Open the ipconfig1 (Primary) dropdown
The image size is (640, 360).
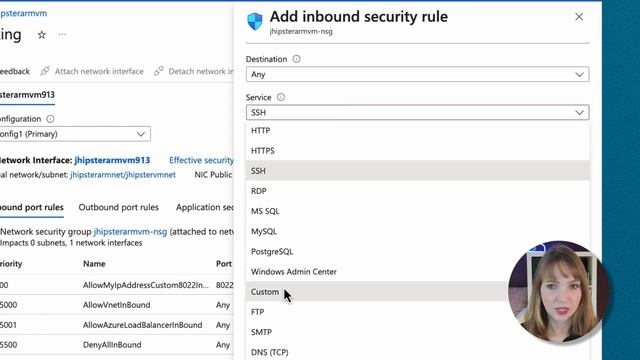[x=74, y=134]
